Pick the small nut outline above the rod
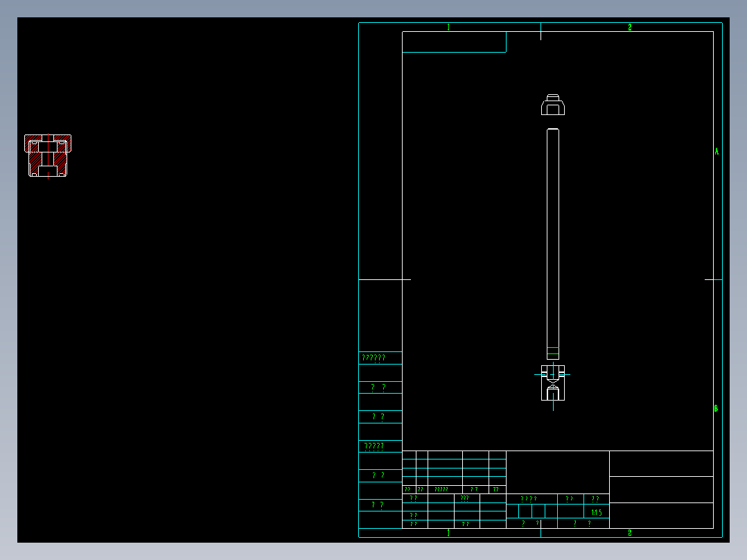The width and height of the screenshot is (747, 560). (553, 105)
